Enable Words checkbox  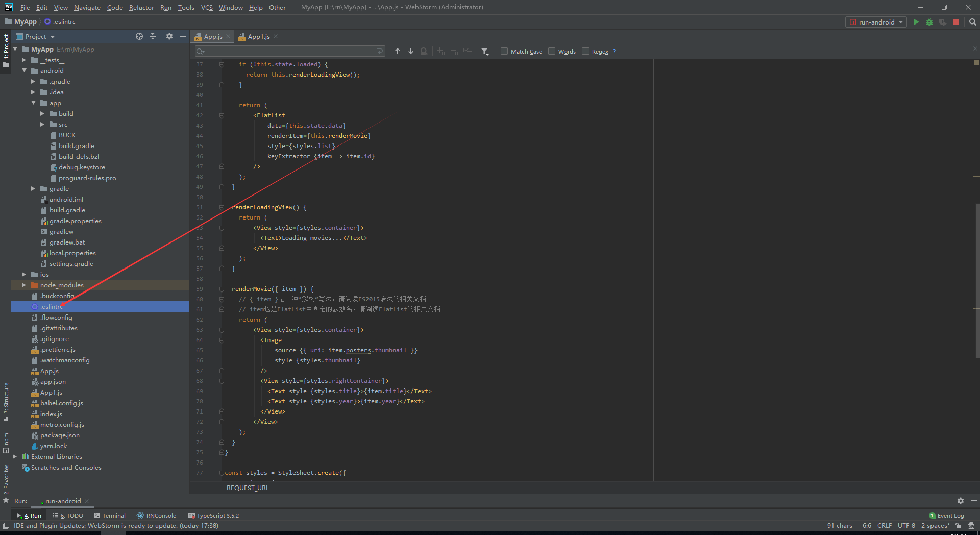click(x=552, y=51)
